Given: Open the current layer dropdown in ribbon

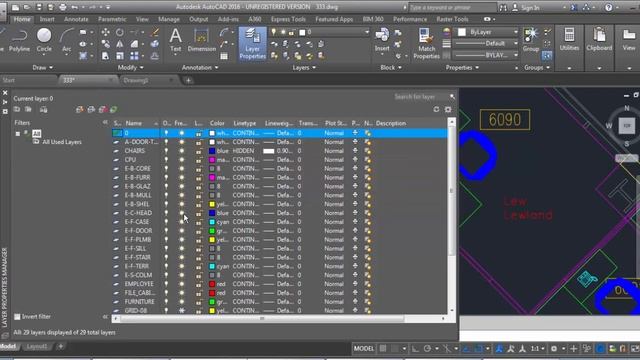Looking at the screenshot, I should click(366, 32).
